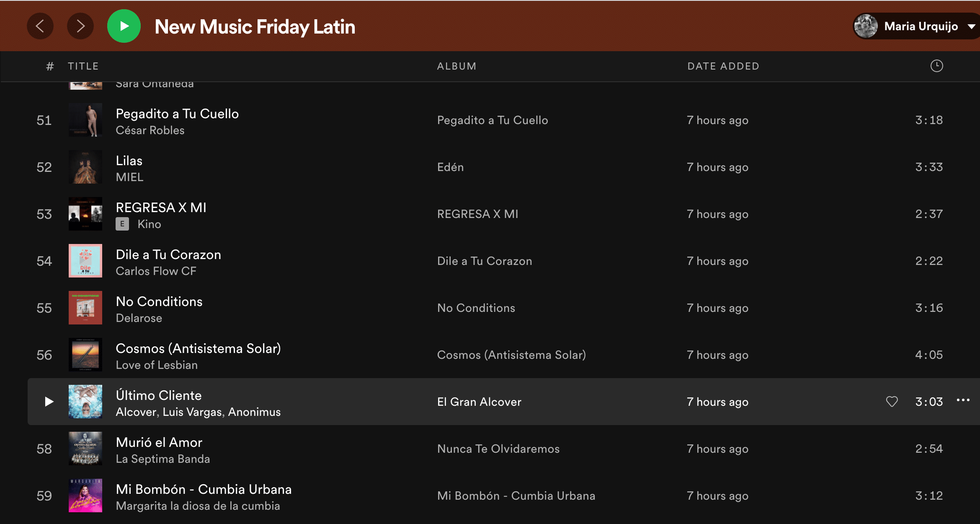The image size is (980, 524).
Task: Like Último Cliente with the heart icon
Action: point(892,402)
